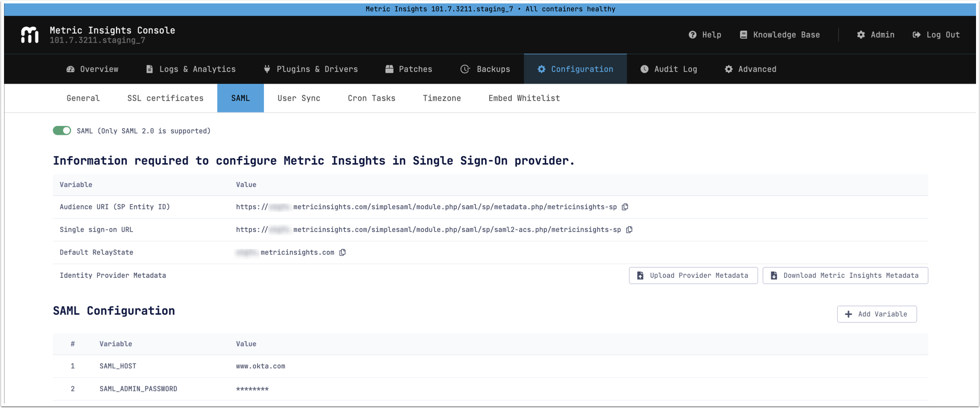This screenshot has height=408, width=980.
Task: Open Plugins & Drivers section
Action: (x=311, y=69)
